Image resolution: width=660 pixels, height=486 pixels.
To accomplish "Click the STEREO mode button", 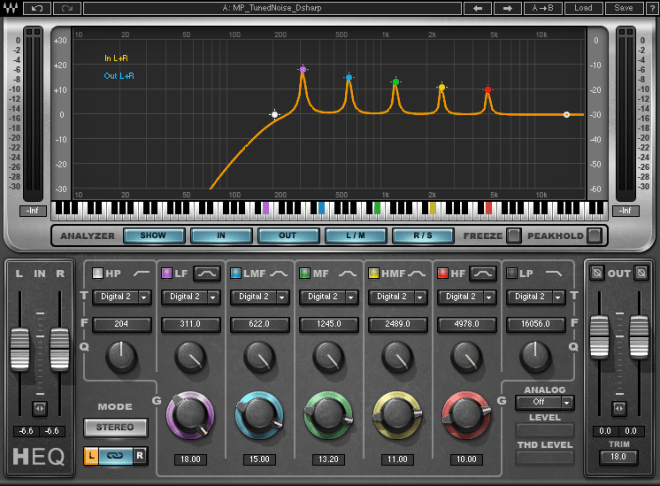I will pyautogui.click(x=115, y=427).
